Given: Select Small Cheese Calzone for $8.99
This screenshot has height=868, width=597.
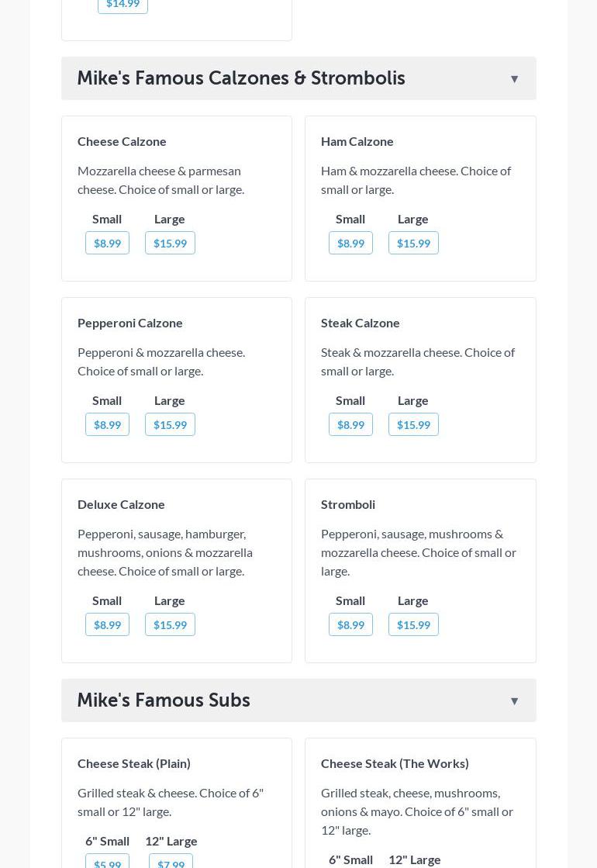Looking at the screenshot, I should click(x=107, y=243).
